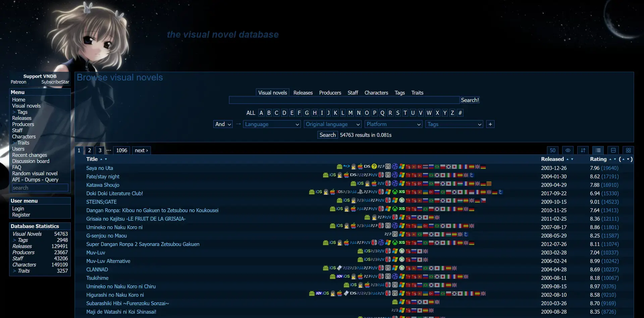Switch to list view display mode
Screen dimensions: 644x318
[x=598, y=150]
